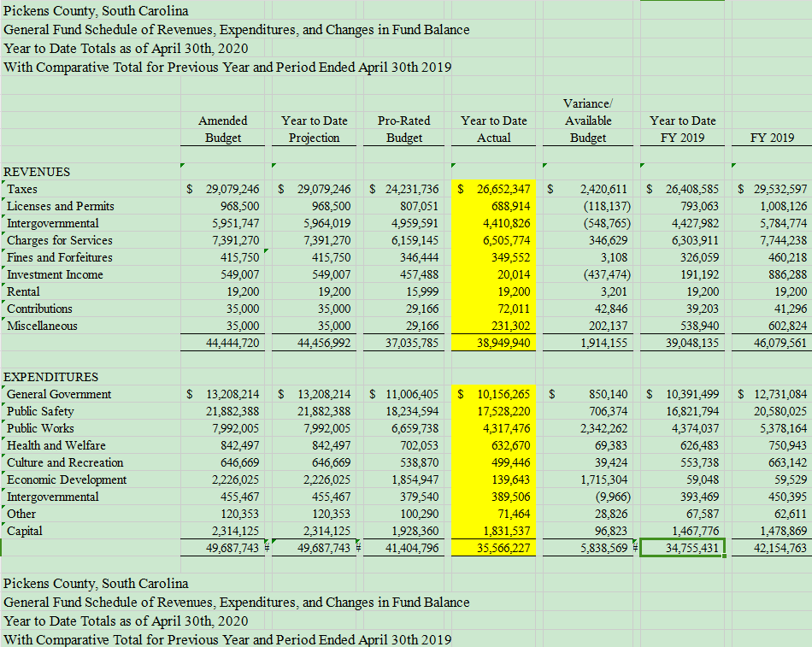This screenshot has height=647, width=812.
Task: Select top General Fund Schedule title line
Action: pyautogui.click(x=237, y=30)
